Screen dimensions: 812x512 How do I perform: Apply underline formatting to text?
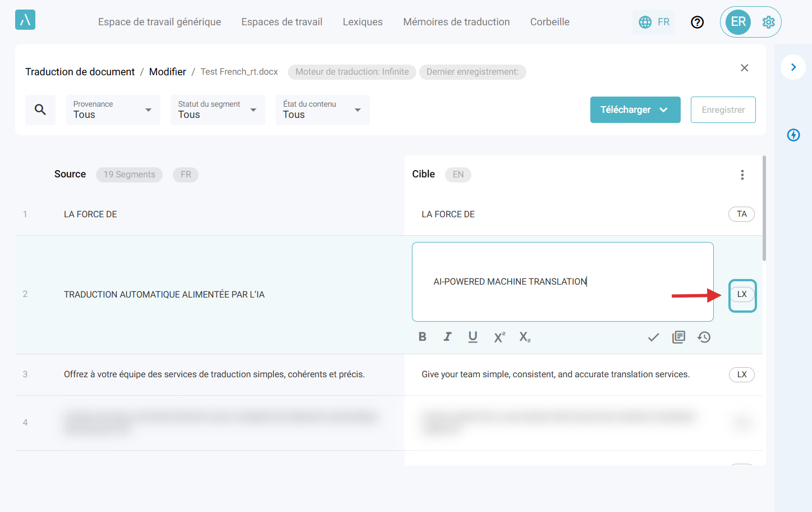pos(472,337)
